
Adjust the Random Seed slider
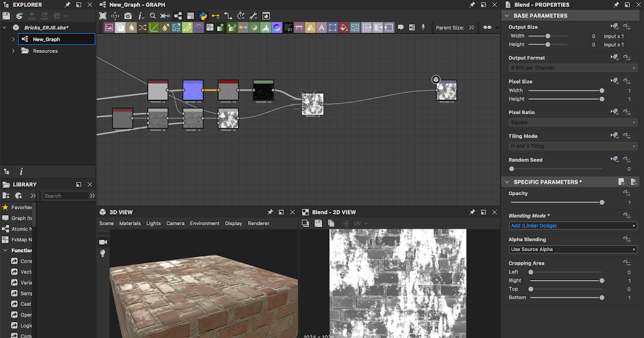(511, 168)
